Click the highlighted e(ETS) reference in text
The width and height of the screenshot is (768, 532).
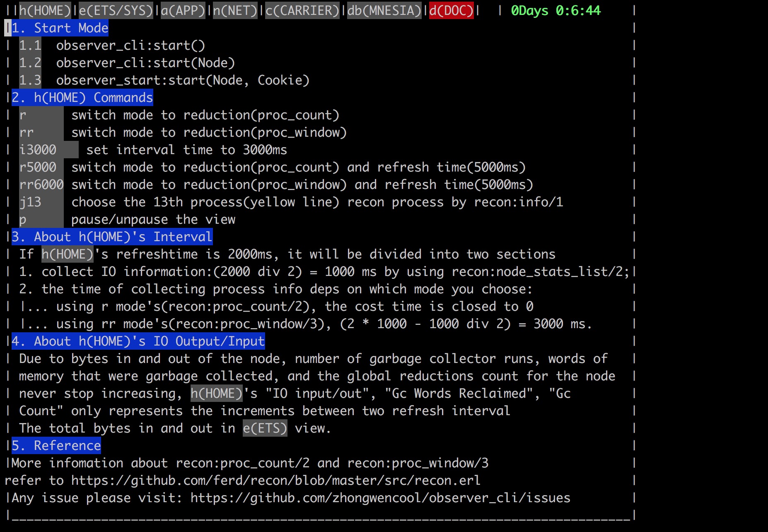265,428
